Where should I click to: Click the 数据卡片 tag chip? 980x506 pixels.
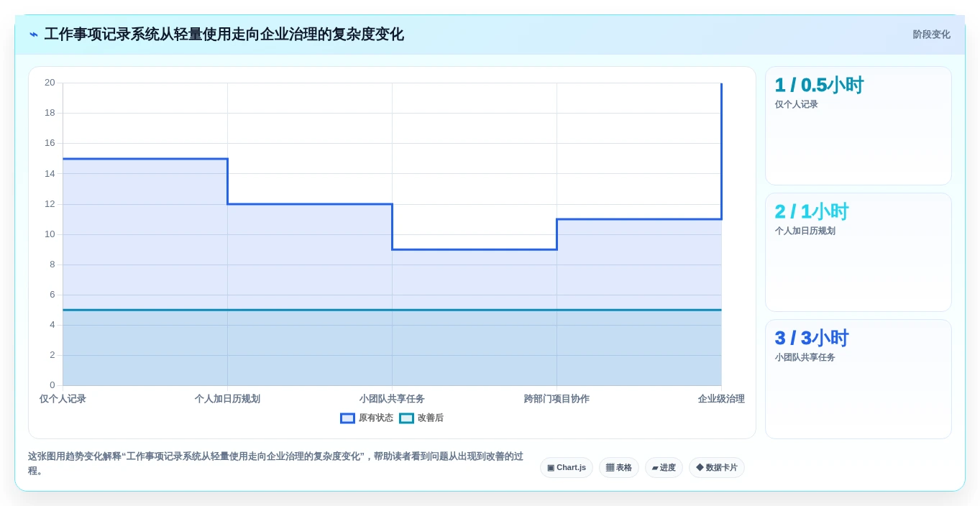coord(717,468)
